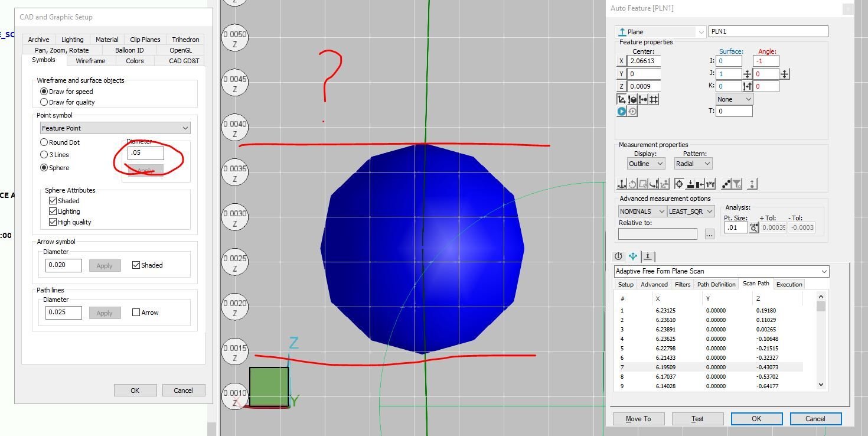Click Cancel in CAD and Graphic Setup
868x436 pixels.
[183, 391]
